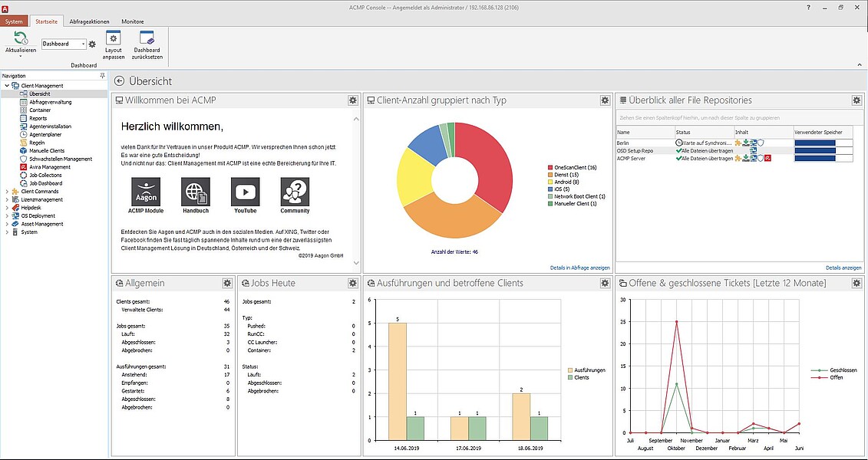Open the ACMP Module tile
The image size is (868, 460).
pyautogui.click(x=145, y=192)
